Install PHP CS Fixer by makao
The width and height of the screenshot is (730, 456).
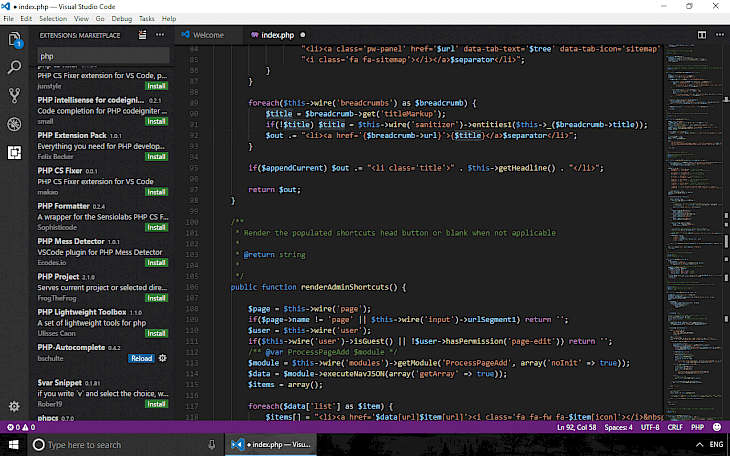(156, 192)
